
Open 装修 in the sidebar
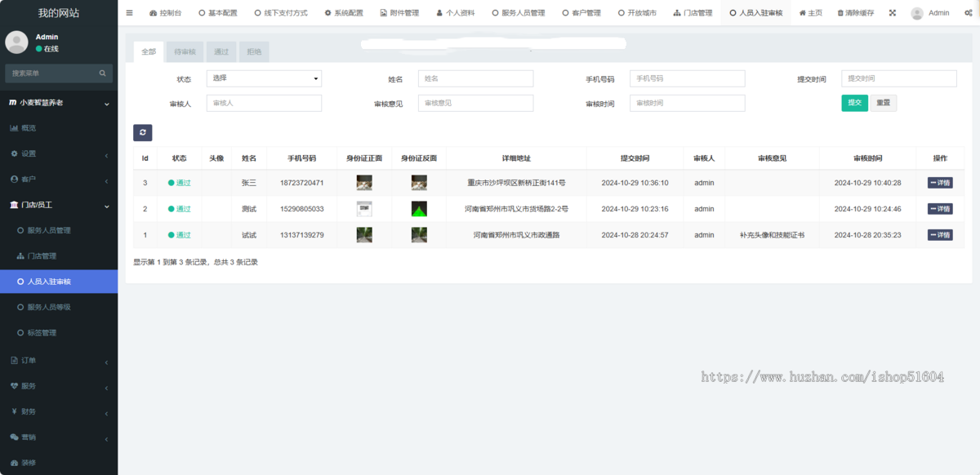[59, 463]
